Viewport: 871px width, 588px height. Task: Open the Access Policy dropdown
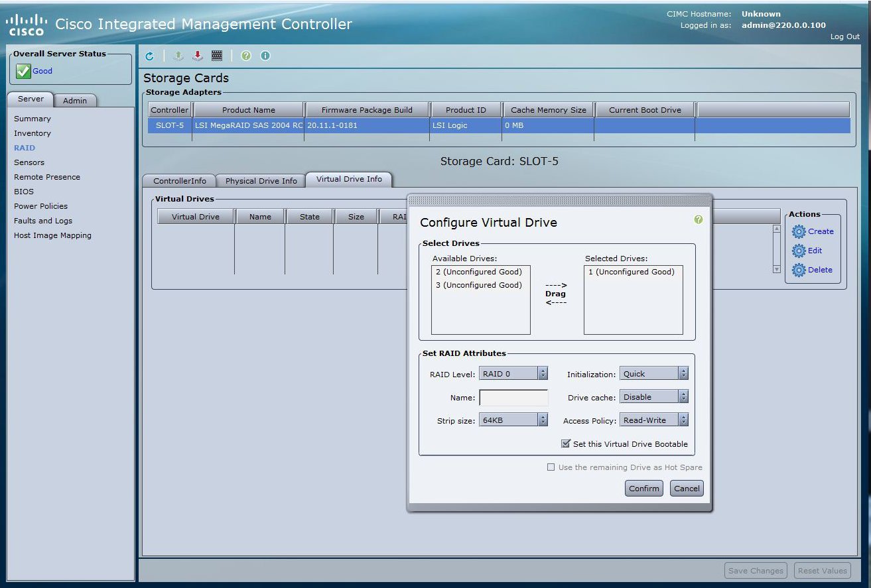pyautogui.click(x=654, y=420)
